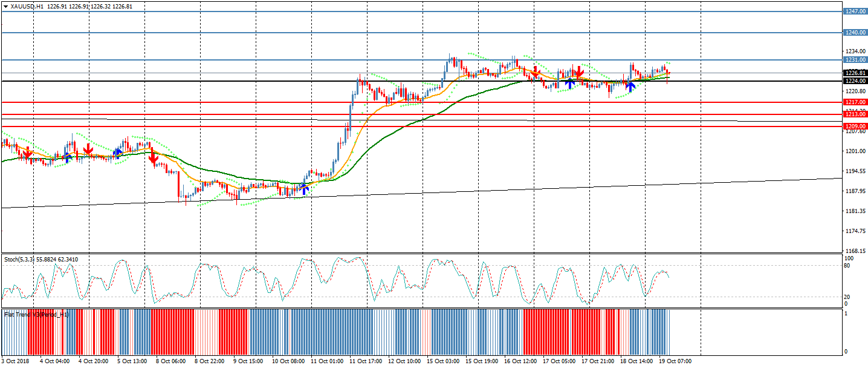
Task: Select the 1240.00 horizontal line label
Action: pyautogui.click(x=855, y=33)
